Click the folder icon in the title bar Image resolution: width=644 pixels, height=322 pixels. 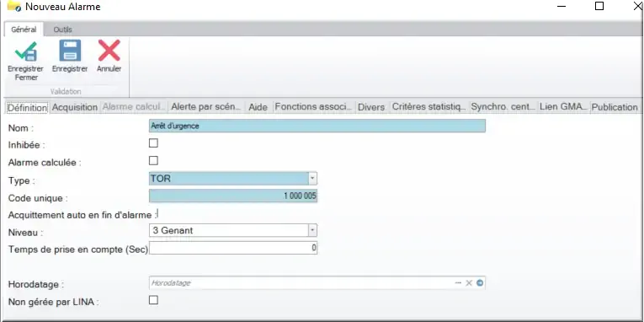coord(14,7)
